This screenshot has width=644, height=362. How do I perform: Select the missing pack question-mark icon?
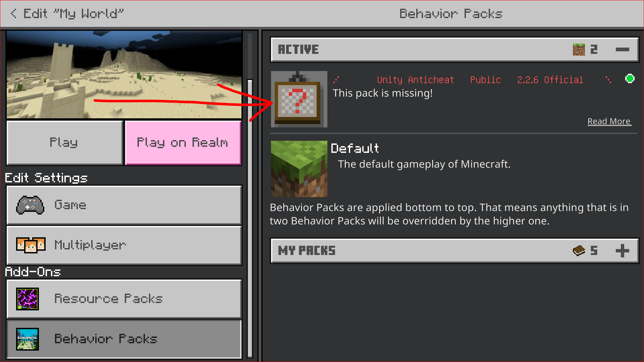click(299, 99)
